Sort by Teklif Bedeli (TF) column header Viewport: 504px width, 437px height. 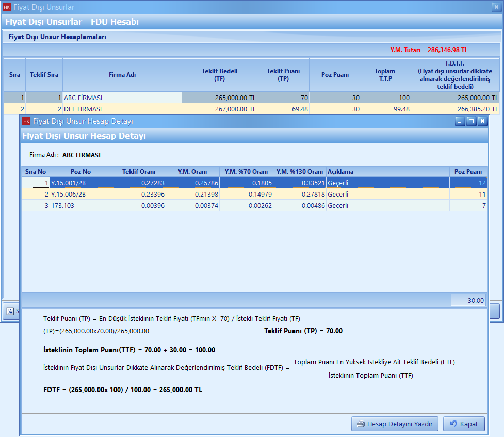coord(219,75)
